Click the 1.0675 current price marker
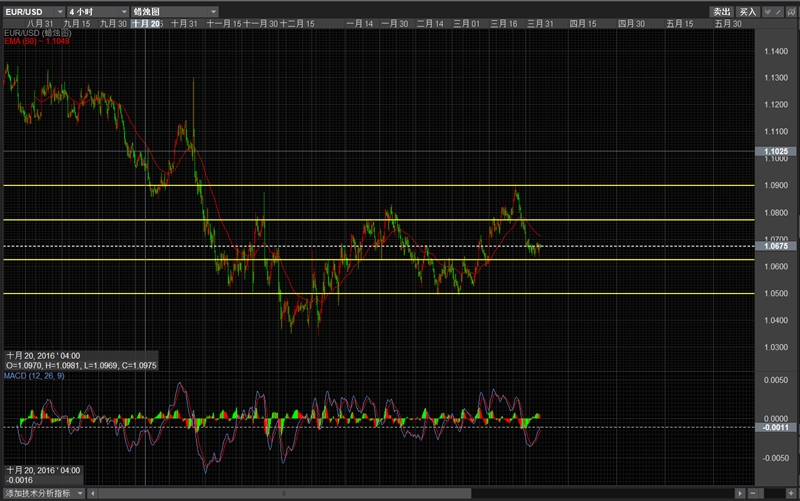The width and height of the screenshot is (800, 501). pyautogui.click(x=776, y=246)
